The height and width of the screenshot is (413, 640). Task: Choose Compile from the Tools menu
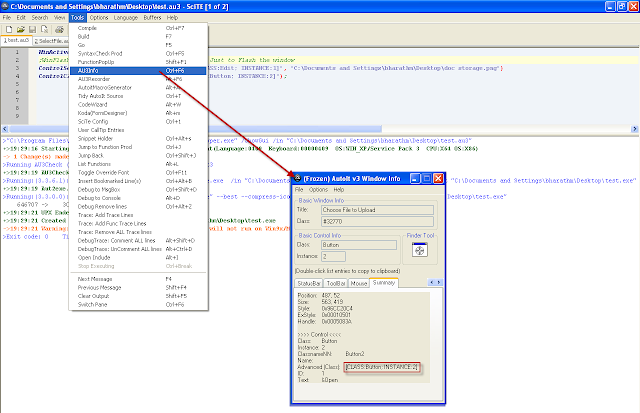pos(138,28)
